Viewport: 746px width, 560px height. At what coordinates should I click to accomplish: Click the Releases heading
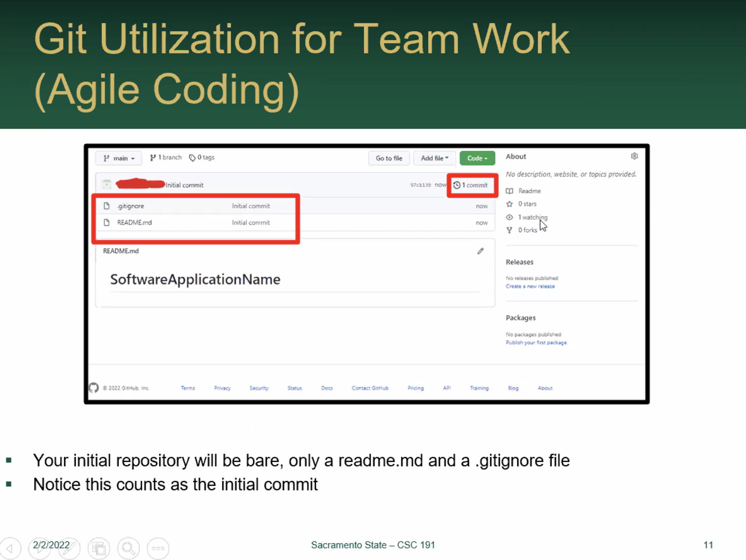520,262
